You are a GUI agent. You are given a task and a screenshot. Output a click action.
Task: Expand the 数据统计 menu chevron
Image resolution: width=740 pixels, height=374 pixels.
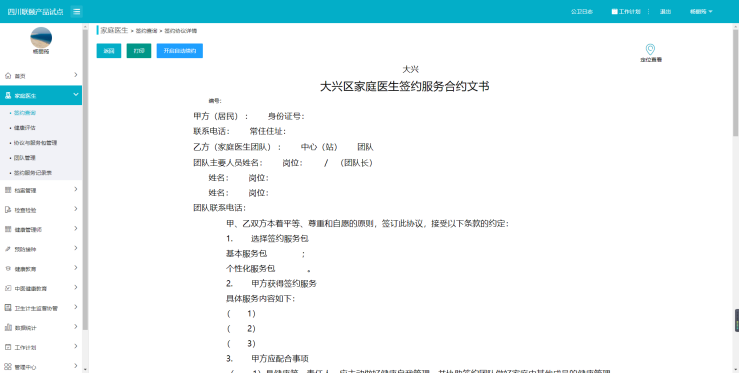click(76, 327)
